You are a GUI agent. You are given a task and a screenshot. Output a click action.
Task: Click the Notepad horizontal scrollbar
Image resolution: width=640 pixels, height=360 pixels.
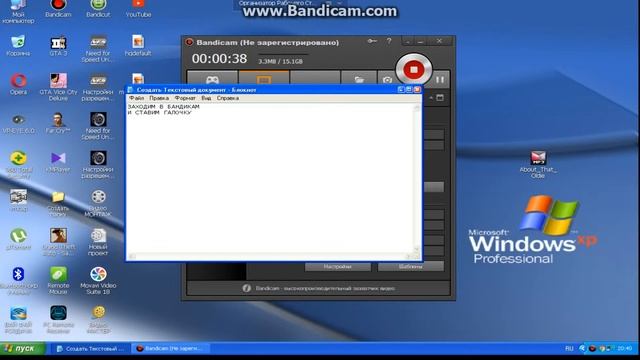[270, 256]
